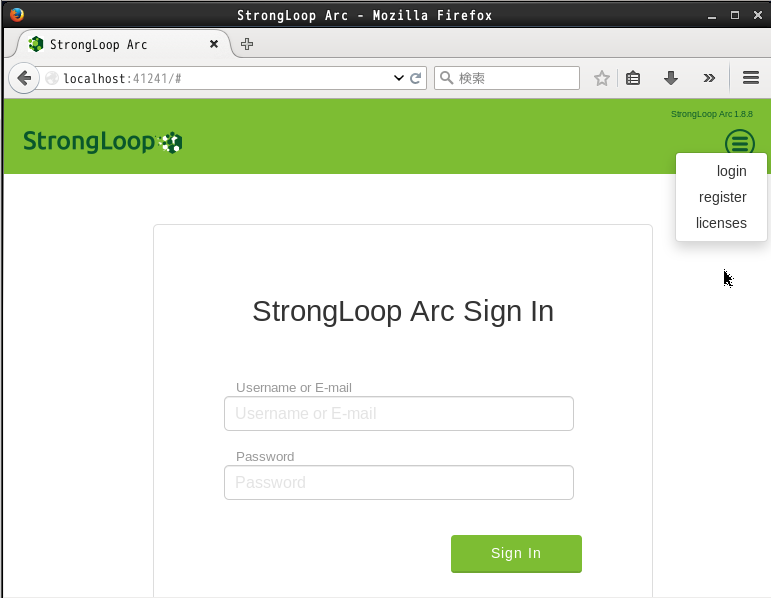Click the site identity globe icon
Screen dimensions: 771x598
[52, 78]
